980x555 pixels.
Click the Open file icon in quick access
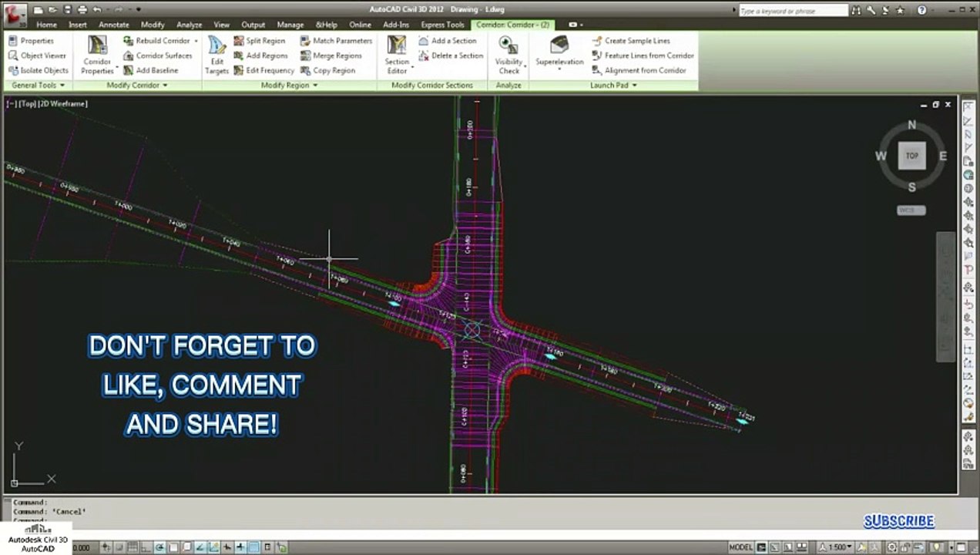pos(52,10)
